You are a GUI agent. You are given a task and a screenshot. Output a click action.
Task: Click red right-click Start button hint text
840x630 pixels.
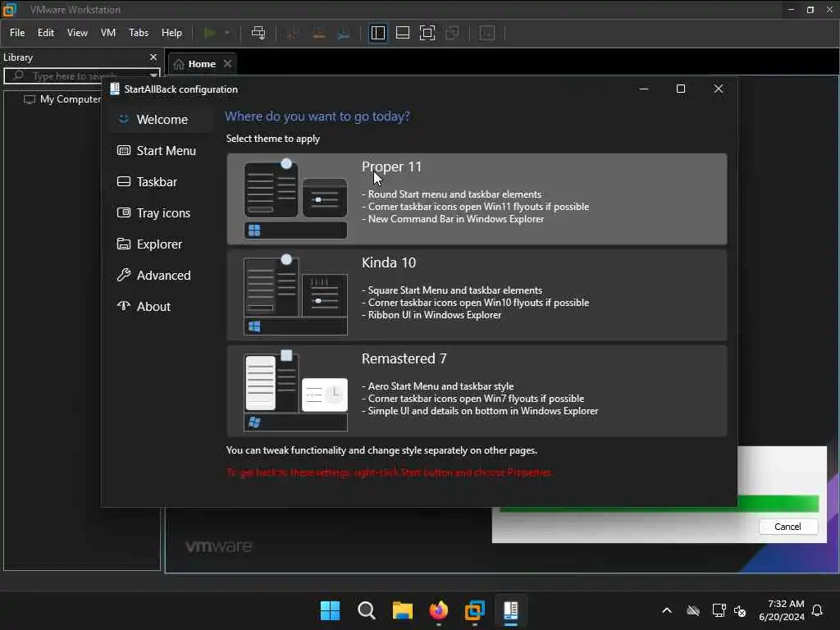click(x=389, y=472)
